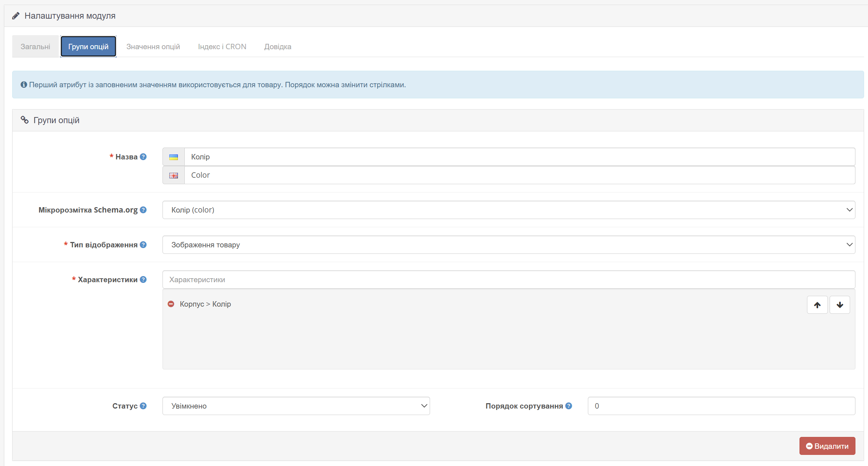Screen dimensions: 868x466
Task: Click the red Видалити button
Action: click(x=827, y=446)
